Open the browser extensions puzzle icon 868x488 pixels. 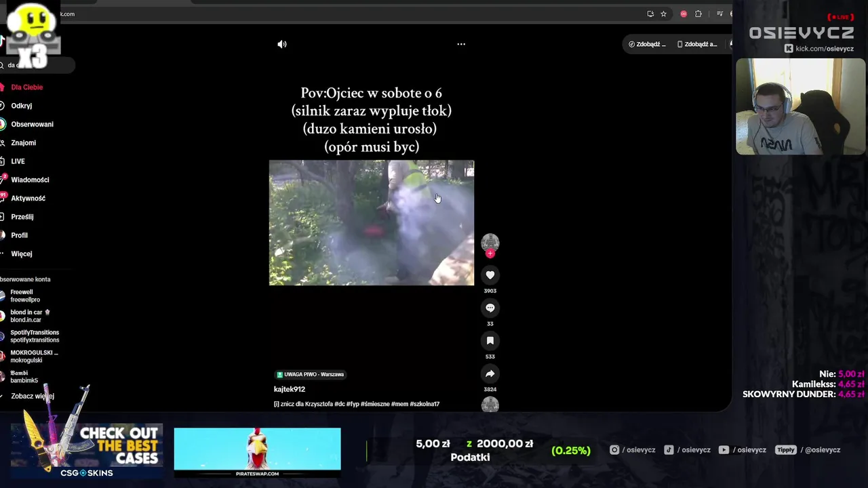(x=698, y=14)
